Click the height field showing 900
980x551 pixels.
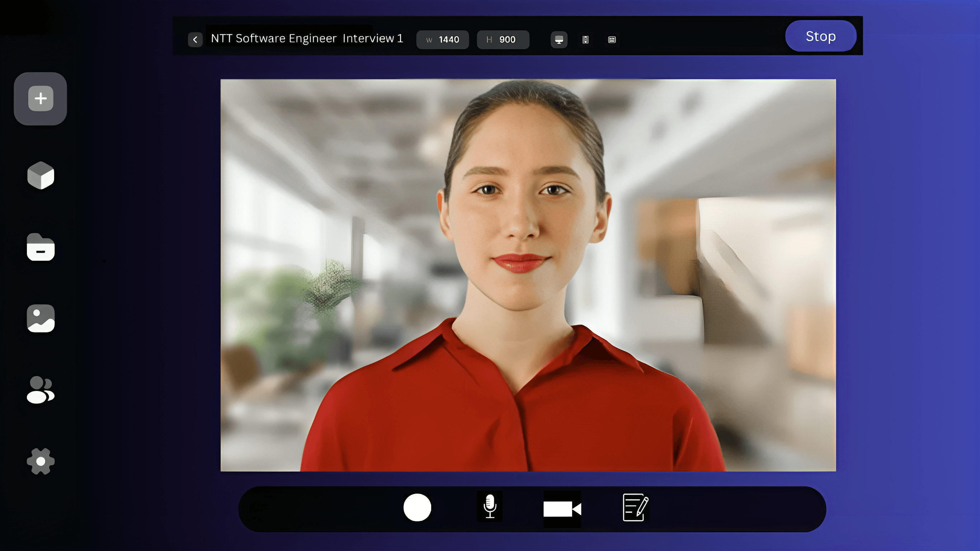[503, 39]
